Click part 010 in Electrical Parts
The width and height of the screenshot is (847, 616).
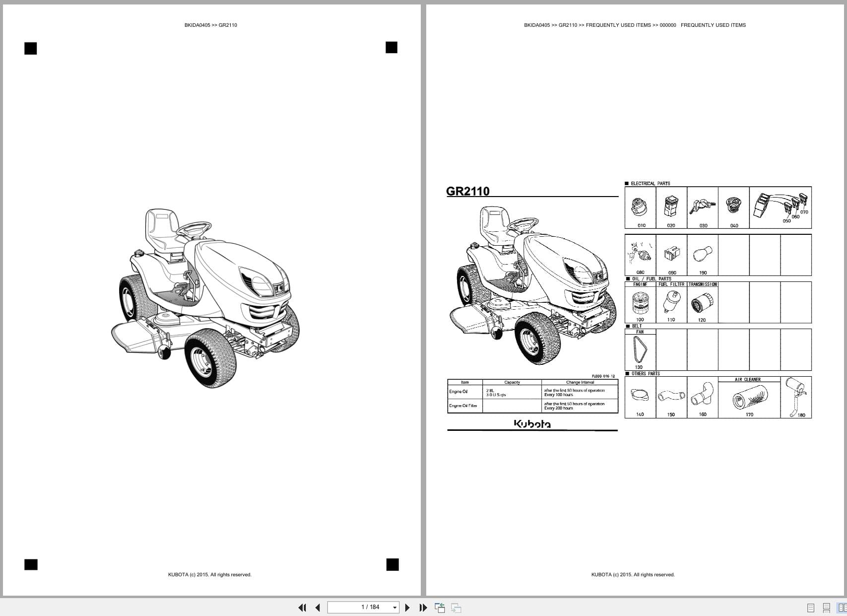(640, 207)
